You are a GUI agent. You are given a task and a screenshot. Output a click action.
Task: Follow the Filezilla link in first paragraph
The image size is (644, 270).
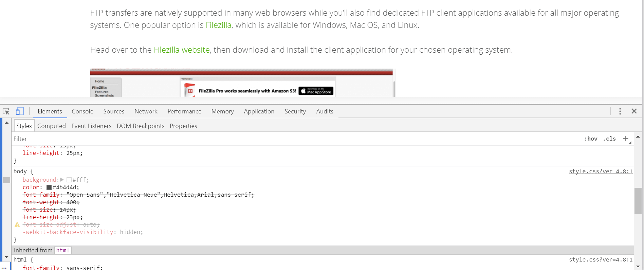coord(218,25)
